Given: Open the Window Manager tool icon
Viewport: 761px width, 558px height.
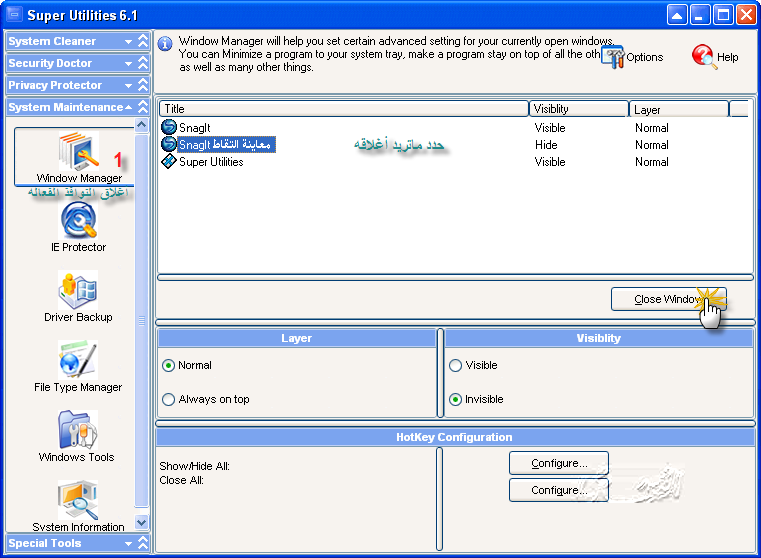Looking at the screenshot, I should (x=79, y=151).
